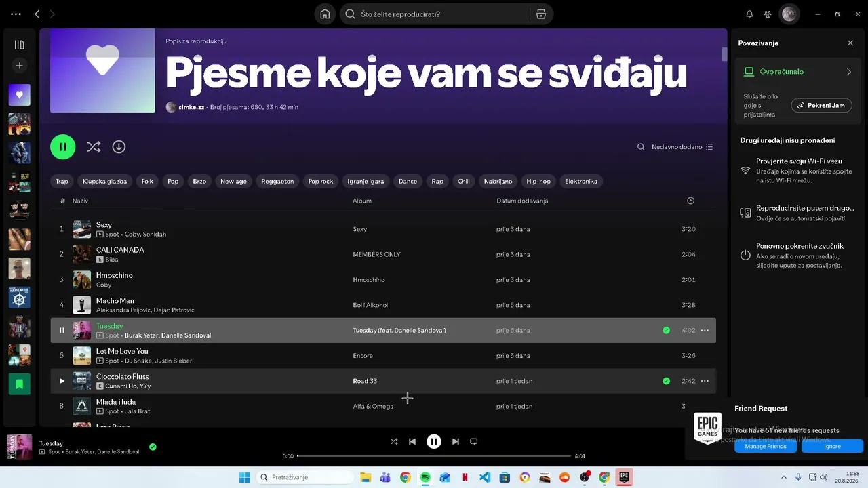Focus the Što želite reproducirati search field
This screenshot has width=868, height=488.
point(434,14)
